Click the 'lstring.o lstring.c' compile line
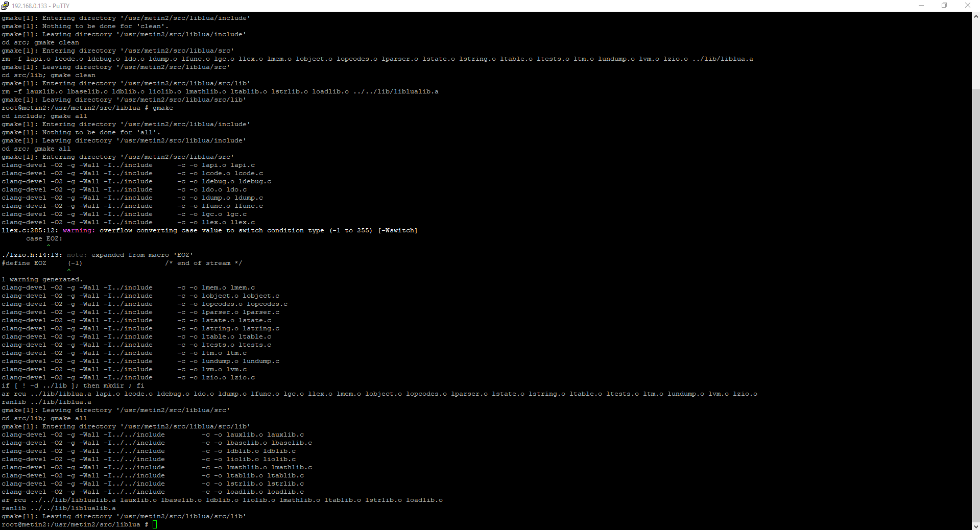 140,328
